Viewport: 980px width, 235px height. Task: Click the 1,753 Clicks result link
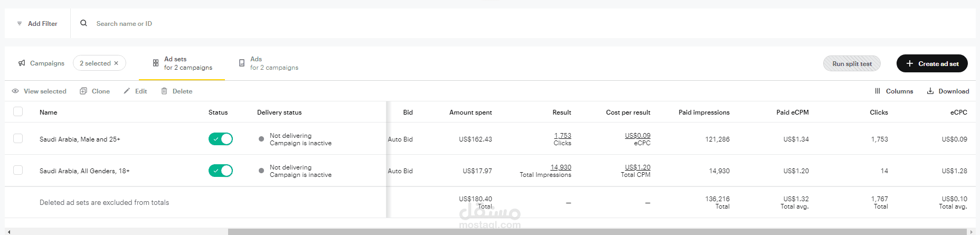562,136
